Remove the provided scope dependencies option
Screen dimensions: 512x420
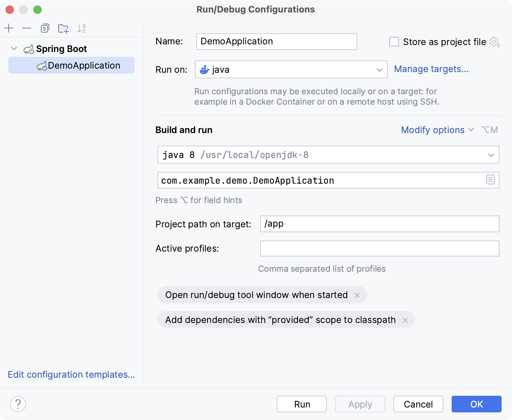tap(405, 320)
